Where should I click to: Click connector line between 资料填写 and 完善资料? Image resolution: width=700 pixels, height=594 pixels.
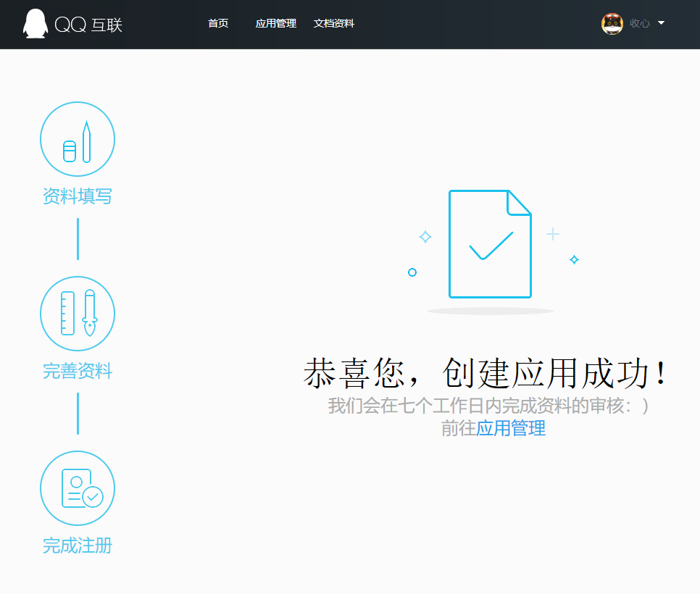tap(78, 239)
